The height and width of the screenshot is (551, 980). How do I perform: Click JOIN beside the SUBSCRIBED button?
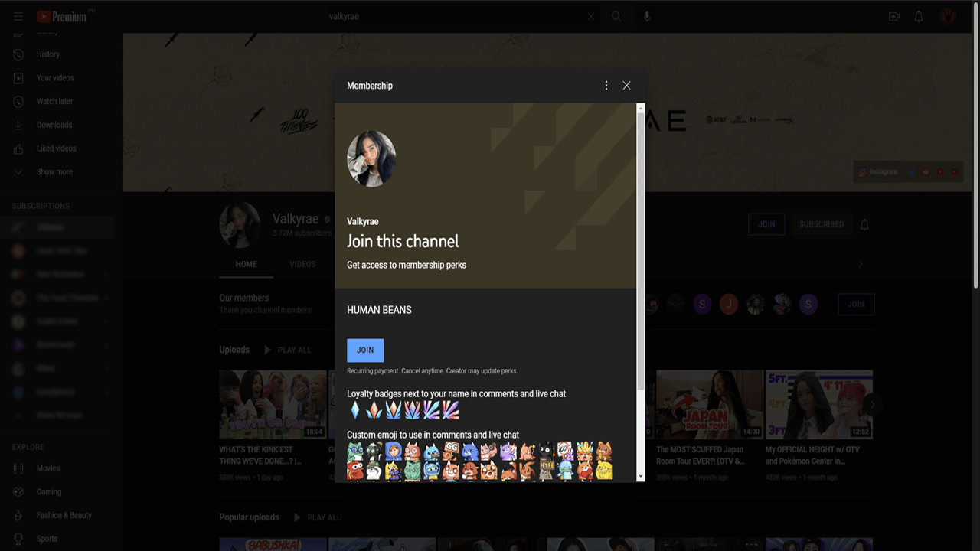point(766,224)
